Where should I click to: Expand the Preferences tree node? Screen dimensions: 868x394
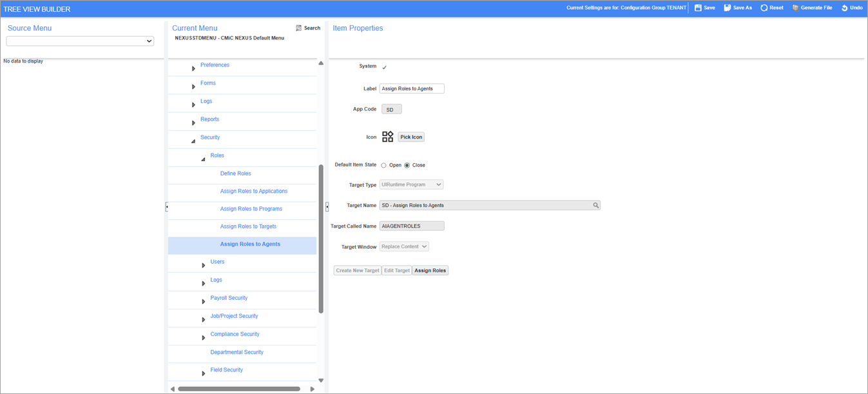point(193,68)
